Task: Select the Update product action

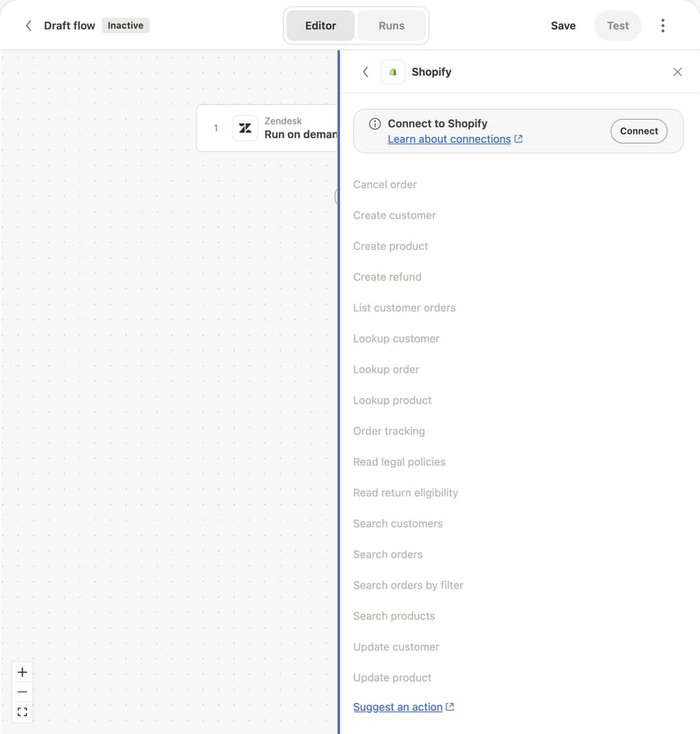Action: pyautogui.click(x=392, y=678)
